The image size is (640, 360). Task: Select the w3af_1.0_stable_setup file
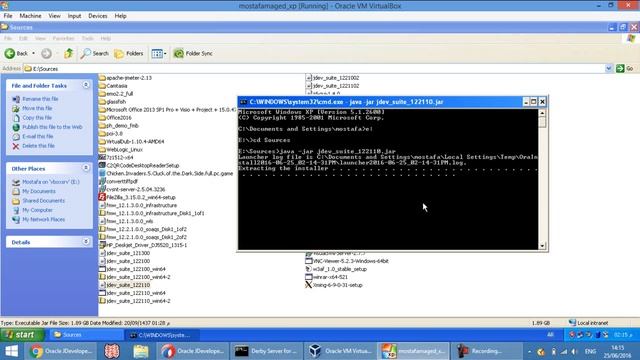pyautogui.click(x=336, y=269)
